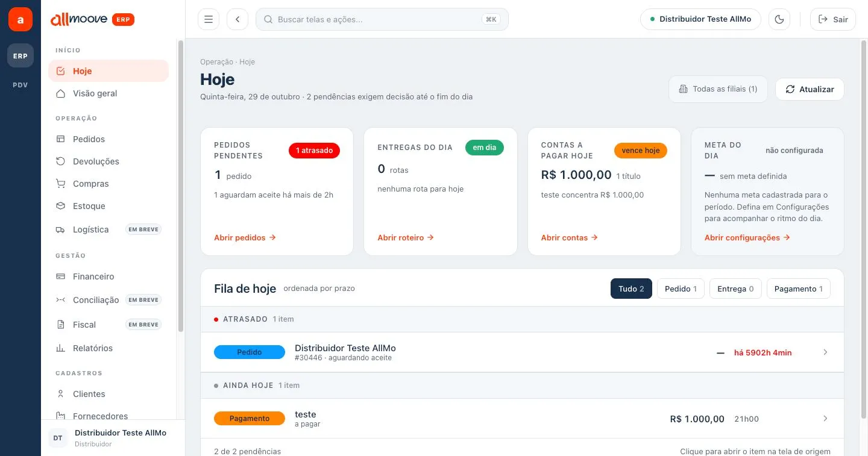Viewport: 868px width, 456px height.
Task: Click the Atualizar refresh button
Action: [810, 89]
